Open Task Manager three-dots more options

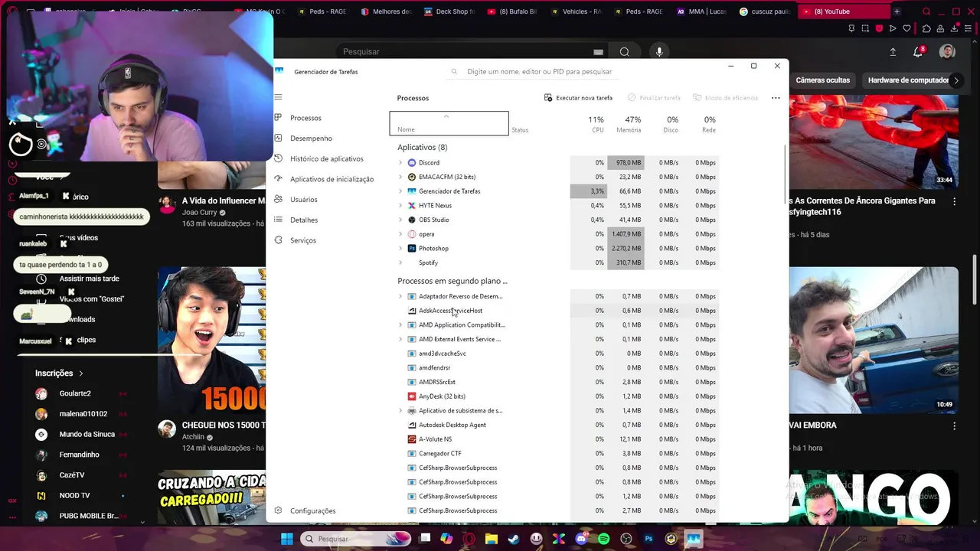tap(776, 98)
